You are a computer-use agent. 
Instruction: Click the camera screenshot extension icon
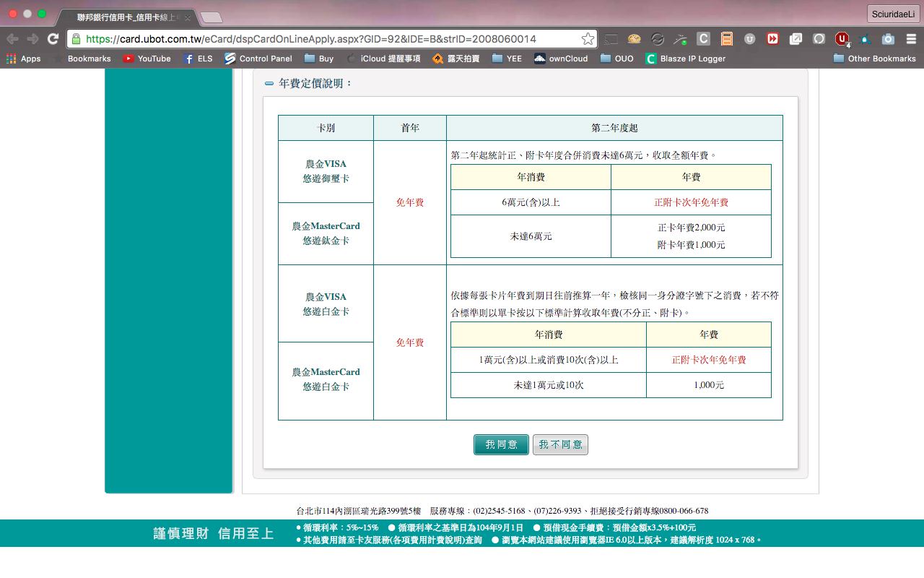tap(889, 39)
